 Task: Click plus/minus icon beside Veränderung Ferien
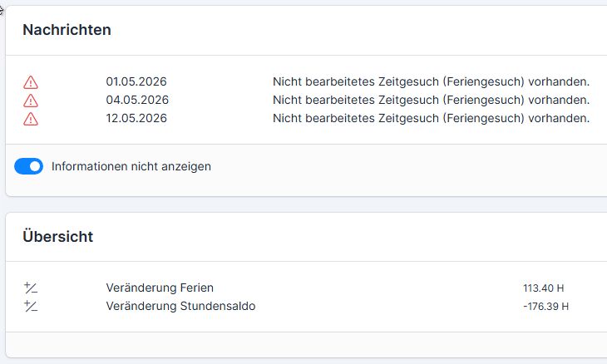coord(31,288)
